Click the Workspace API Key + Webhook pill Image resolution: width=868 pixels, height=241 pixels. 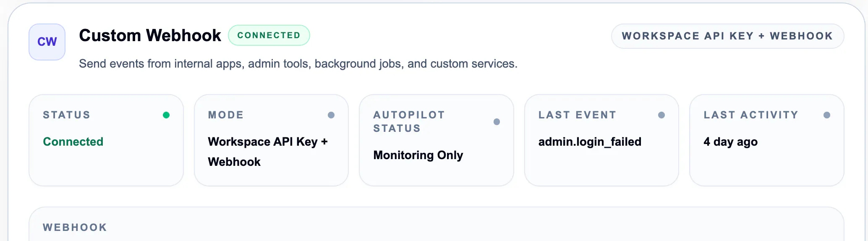(727, 36)
